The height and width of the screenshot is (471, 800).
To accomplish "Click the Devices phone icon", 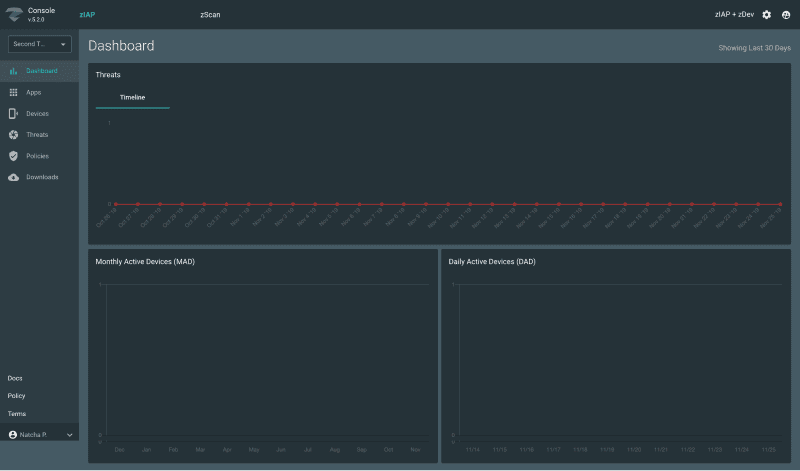I will tap(13, 113).
